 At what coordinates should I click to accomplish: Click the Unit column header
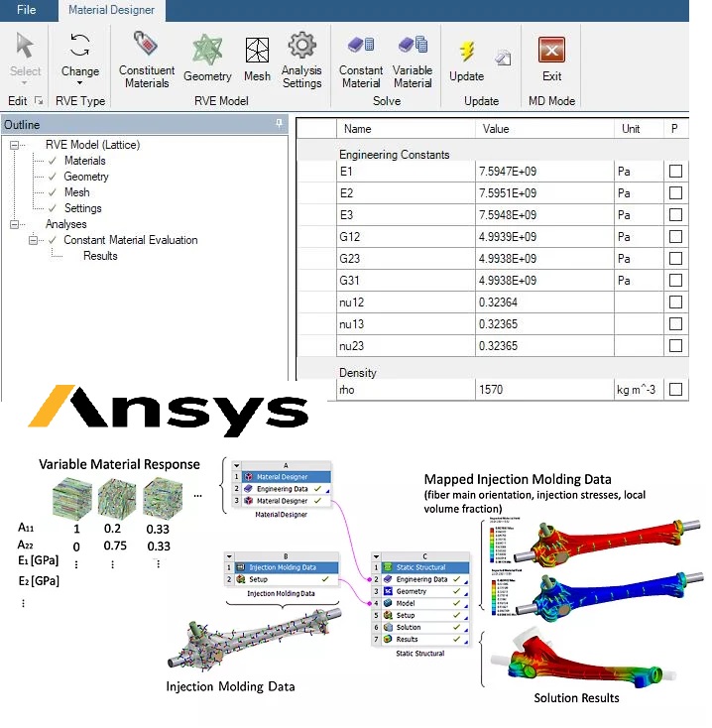[640, 129]
